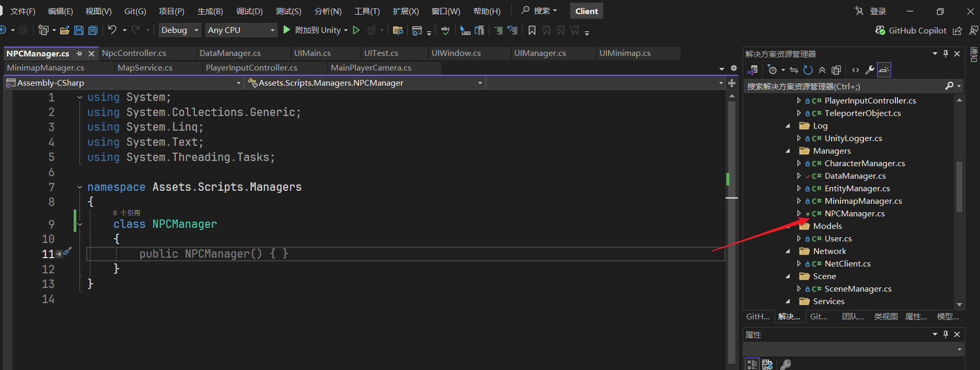Click the Save All toolbar icon
Screen dimensions: 980x370
[93, 30]
